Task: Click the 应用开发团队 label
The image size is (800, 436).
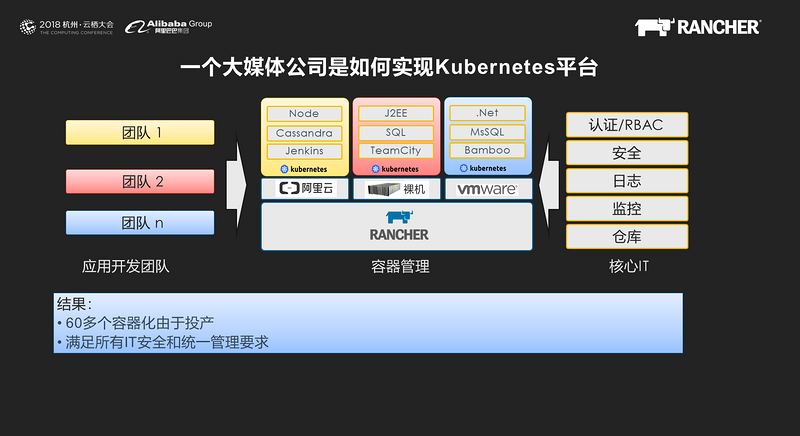Action: click(x=126, y=267)
